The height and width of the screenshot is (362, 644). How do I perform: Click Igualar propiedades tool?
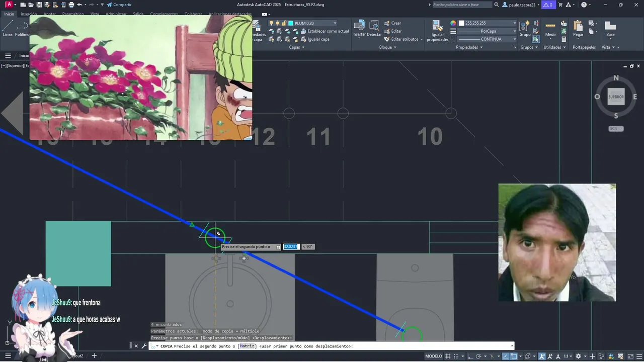(437, 31)
